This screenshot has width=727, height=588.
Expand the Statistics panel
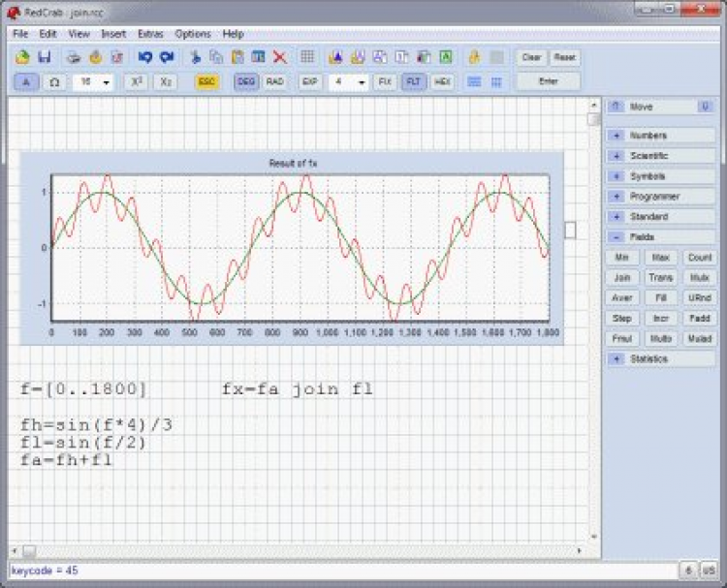click(x=660, y=358)
